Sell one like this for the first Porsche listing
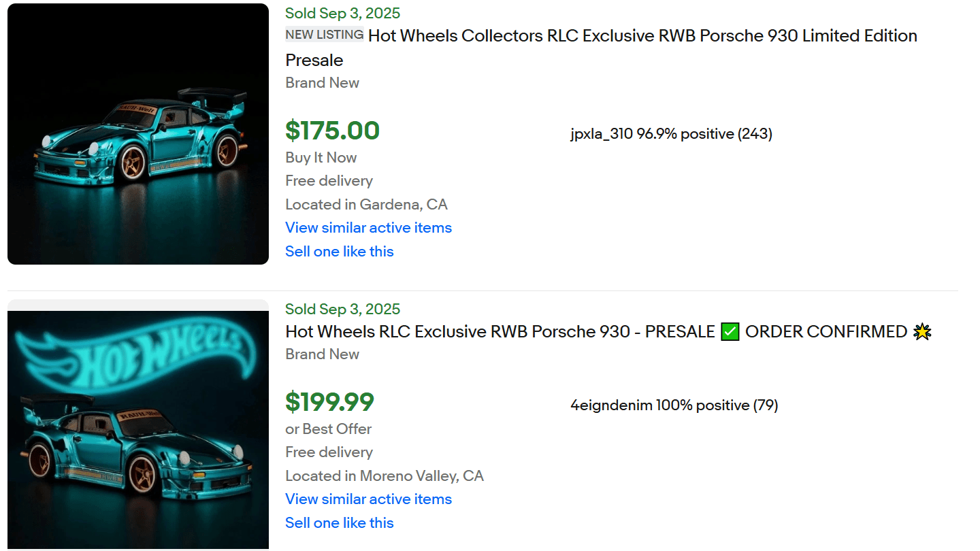Screen dimensions: 980x551 coord(339,251)
